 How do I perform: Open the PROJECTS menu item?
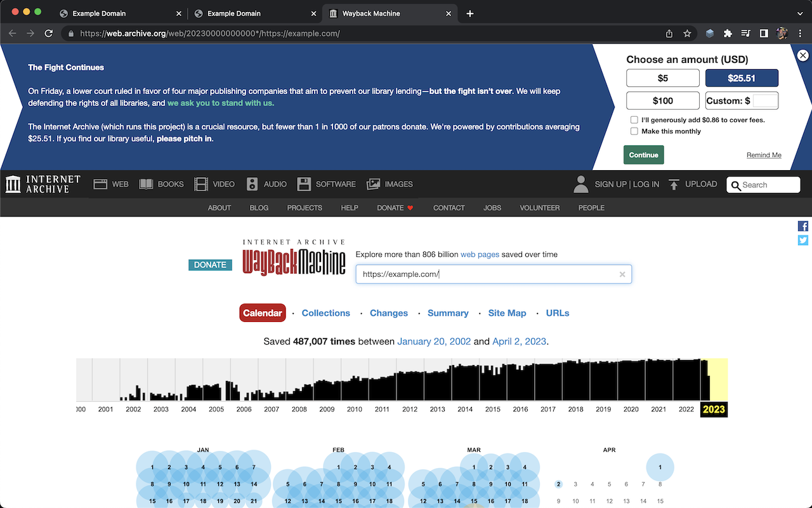[304, 208]
